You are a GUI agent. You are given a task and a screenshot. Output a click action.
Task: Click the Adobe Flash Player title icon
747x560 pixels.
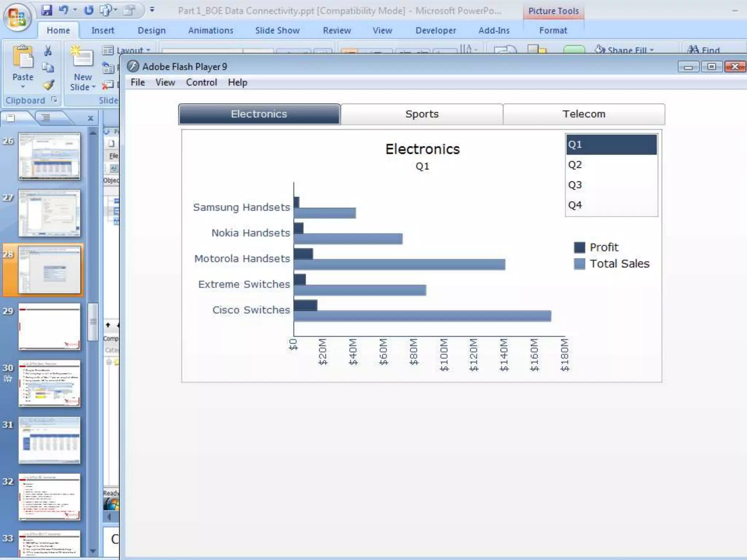[133, 66]
